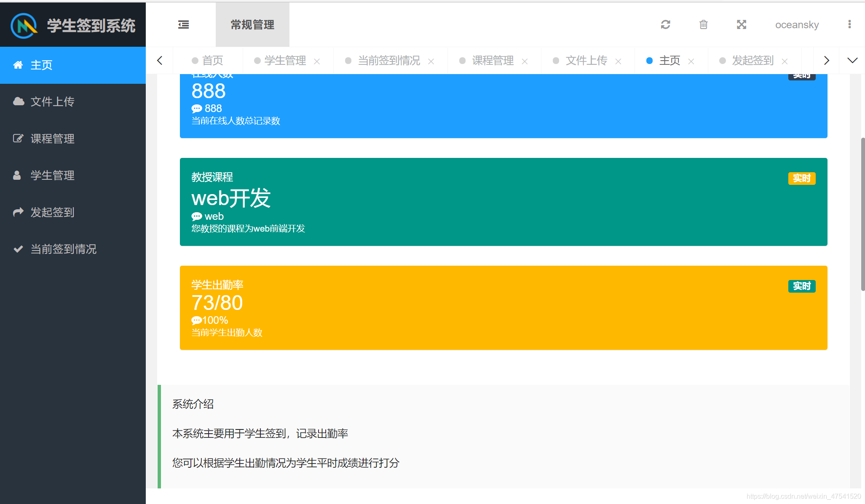865x504 pixels.
Task: Toggle fullscreen with the expand icon
Action: tap(742, 25)
